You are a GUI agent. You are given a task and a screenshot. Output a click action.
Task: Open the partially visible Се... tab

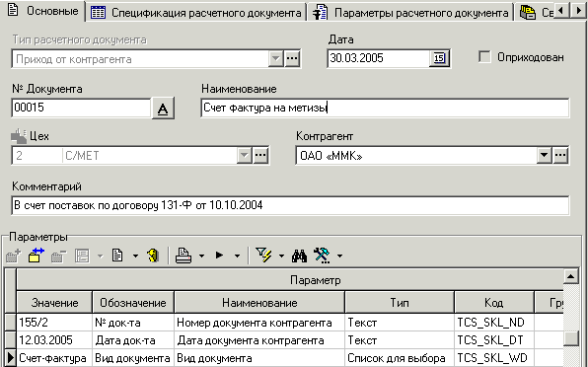point(537,13)
